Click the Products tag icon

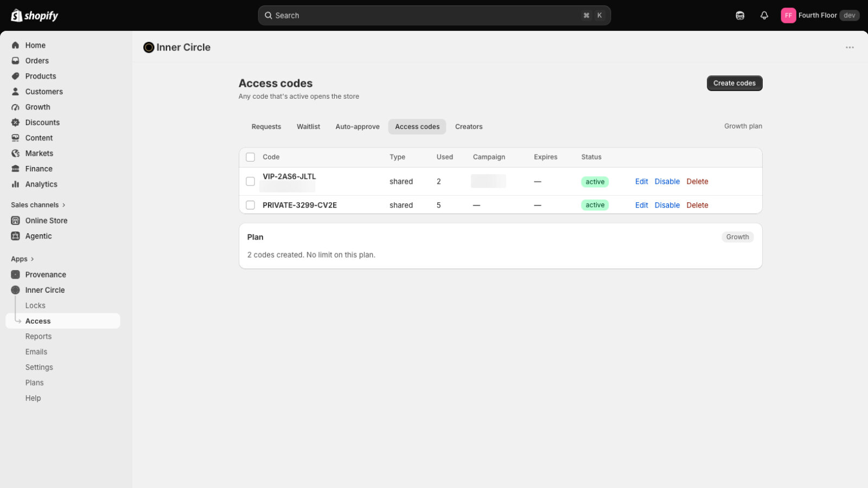[x=15, y=76]
